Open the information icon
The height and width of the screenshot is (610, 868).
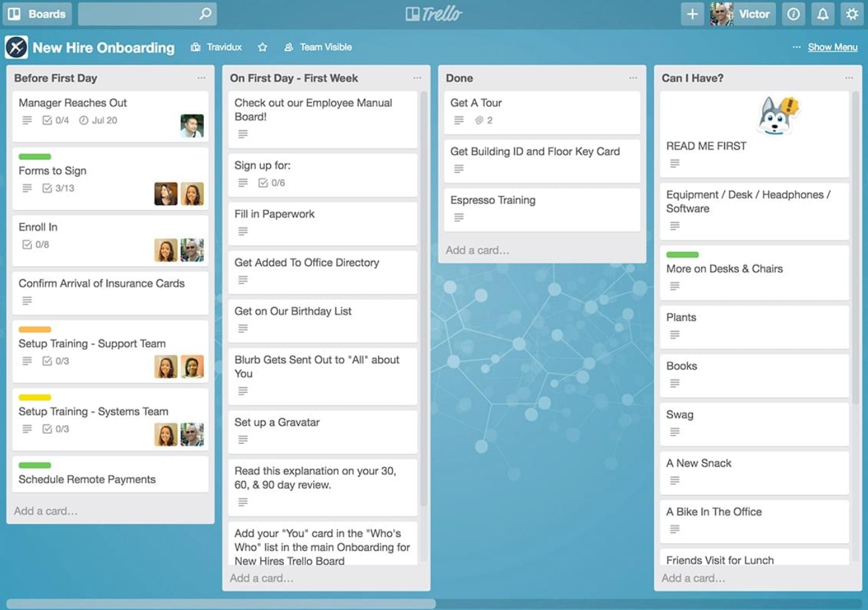tap(793, 14)
